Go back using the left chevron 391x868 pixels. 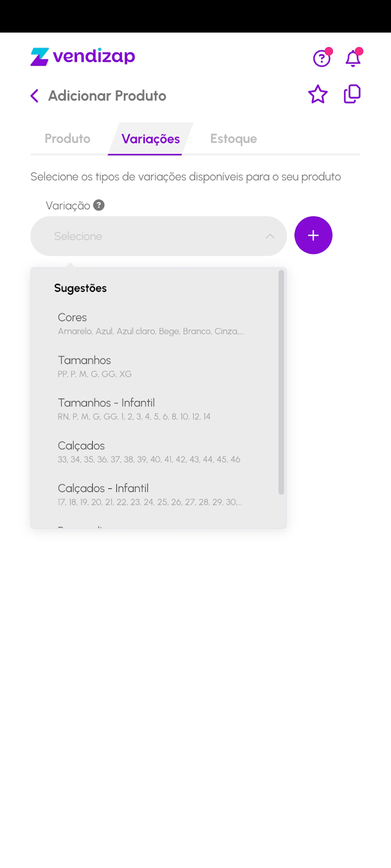pyautogui.click(x=35, y=96)
